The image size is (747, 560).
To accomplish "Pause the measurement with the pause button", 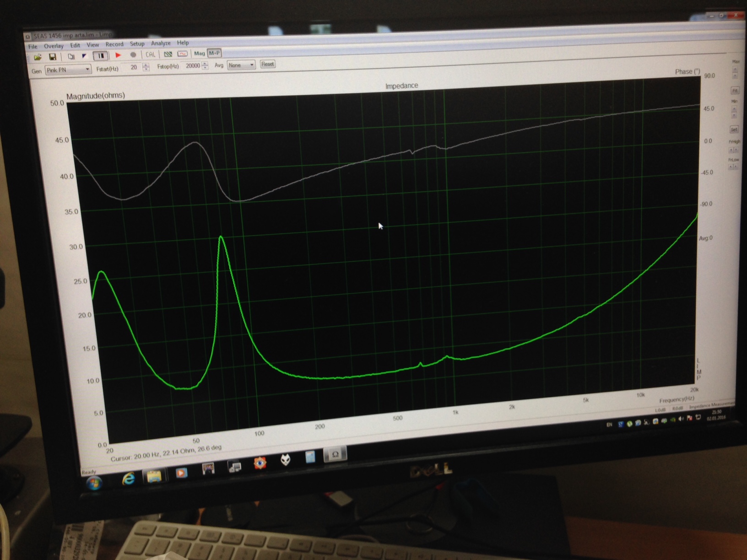I will pyautogui.click(x=101, y=55).
